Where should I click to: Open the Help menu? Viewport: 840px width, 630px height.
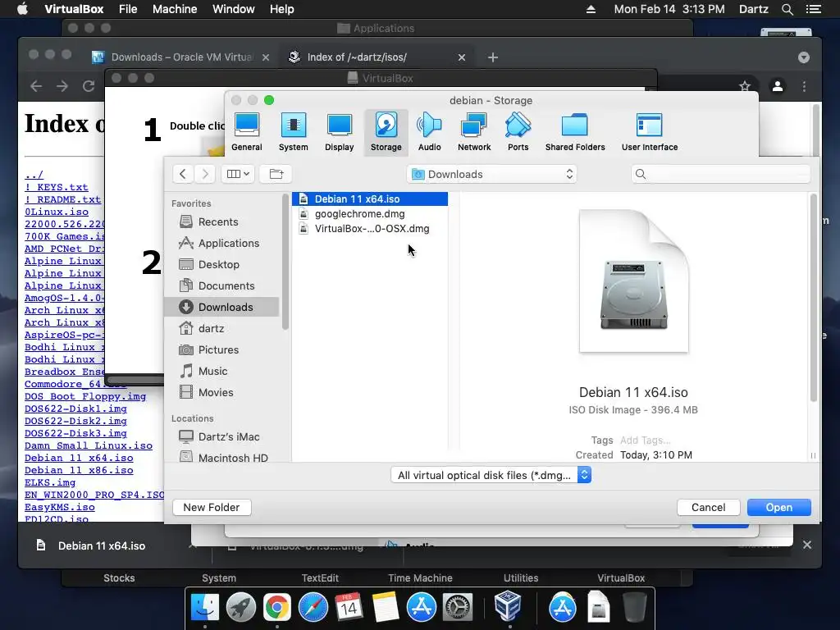point(282,9)
